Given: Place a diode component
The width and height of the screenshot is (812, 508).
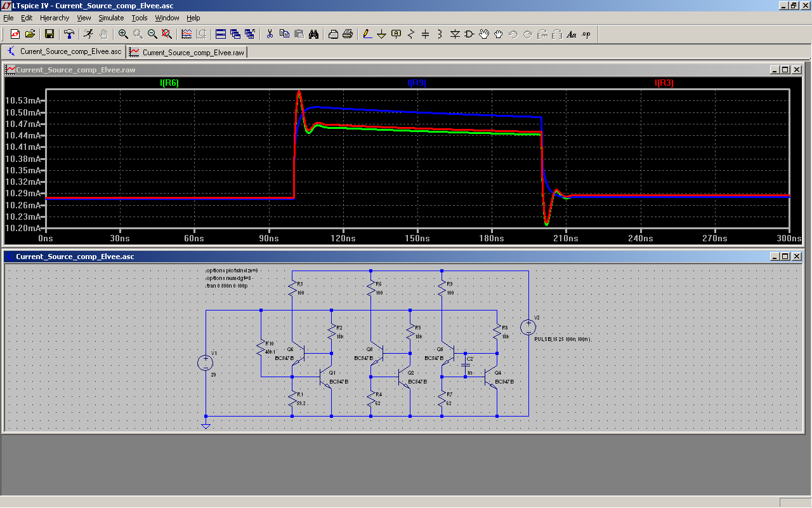Looking at the screenshot, I should [455, 34].
